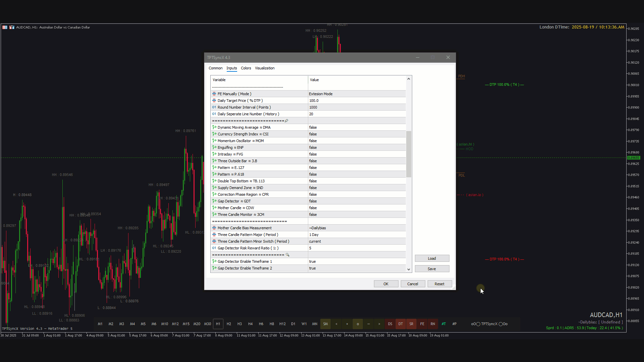Click the arrow icon of Mother Candle CDW row

tap(214, 208)
